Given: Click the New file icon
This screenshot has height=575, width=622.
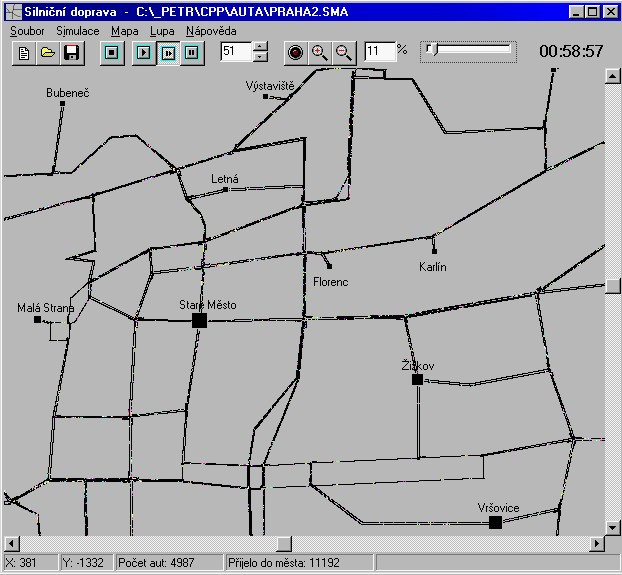Looking at the screenshot, I should (x=24, y=53).
